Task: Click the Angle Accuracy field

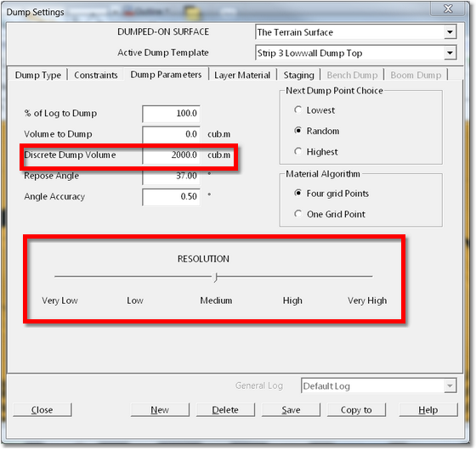Action: (x=171, y=196)
